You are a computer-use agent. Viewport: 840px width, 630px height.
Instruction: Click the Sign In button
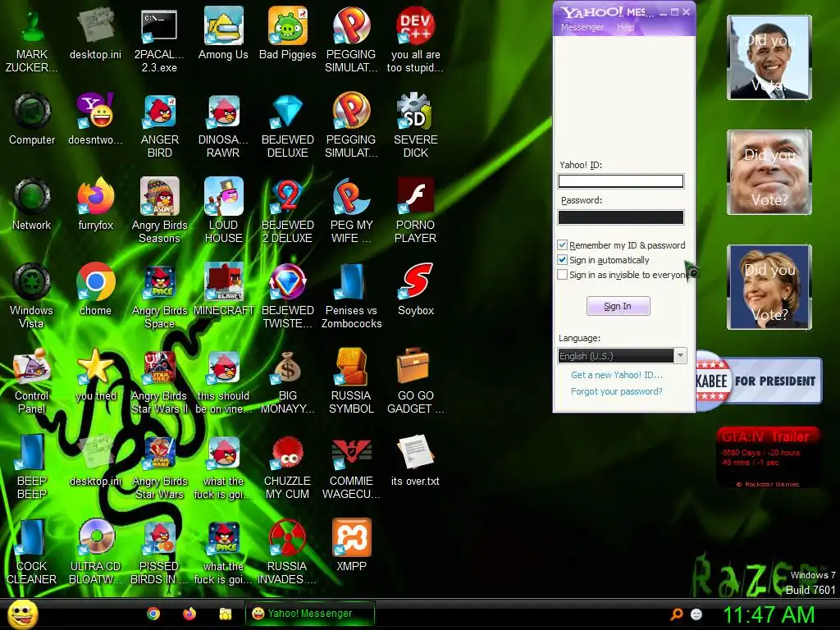(619, 306)
